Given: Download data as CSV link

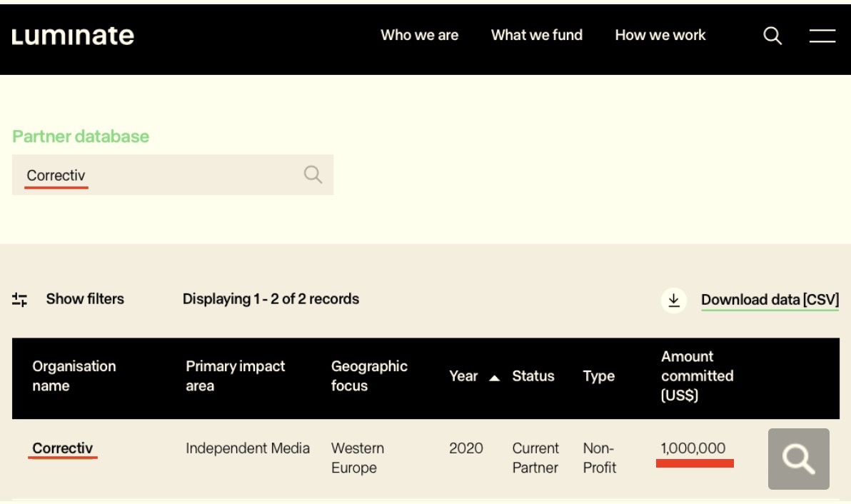Looking at the screenshot, I should pos(770,300).
